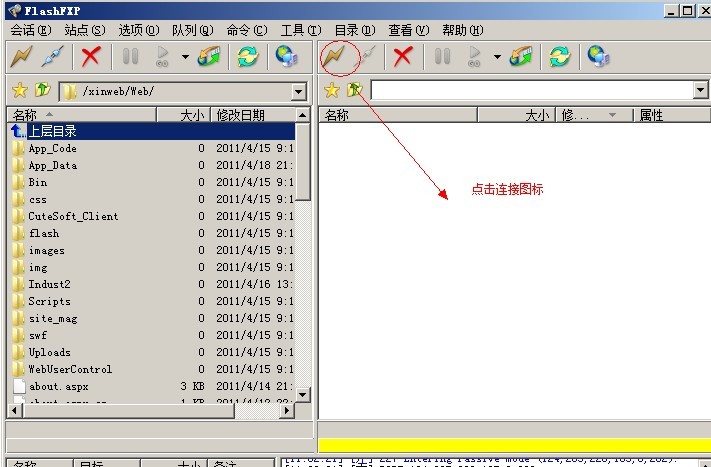This screenshot has height=467, width=711.
Task: Click the right pane refresh icon
Action: 560,57
